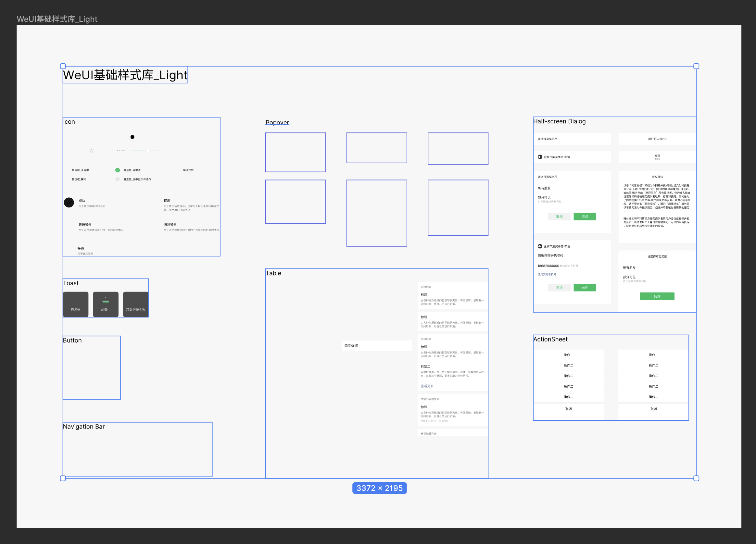This screenshot has height=544, width=756.
Task: Click the 已发送 toast card
Action: [x=76, y=304]
